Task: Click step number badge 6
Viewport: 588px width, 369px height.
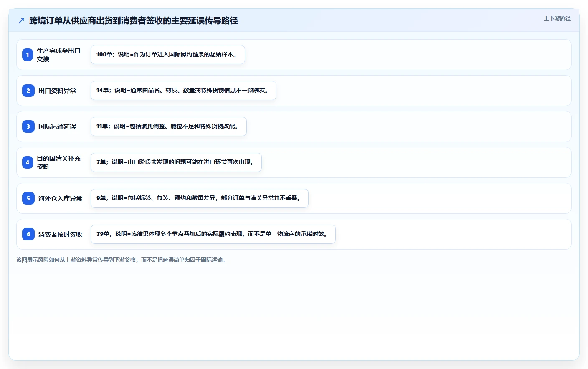Action: (28, 234)
